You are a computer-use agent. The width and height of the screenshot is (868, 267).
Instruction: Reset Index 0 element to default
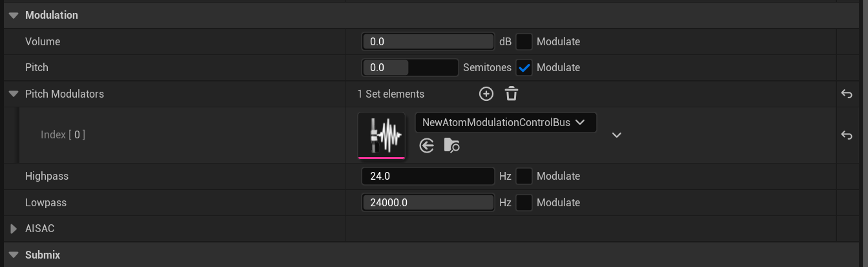point(847,135)
